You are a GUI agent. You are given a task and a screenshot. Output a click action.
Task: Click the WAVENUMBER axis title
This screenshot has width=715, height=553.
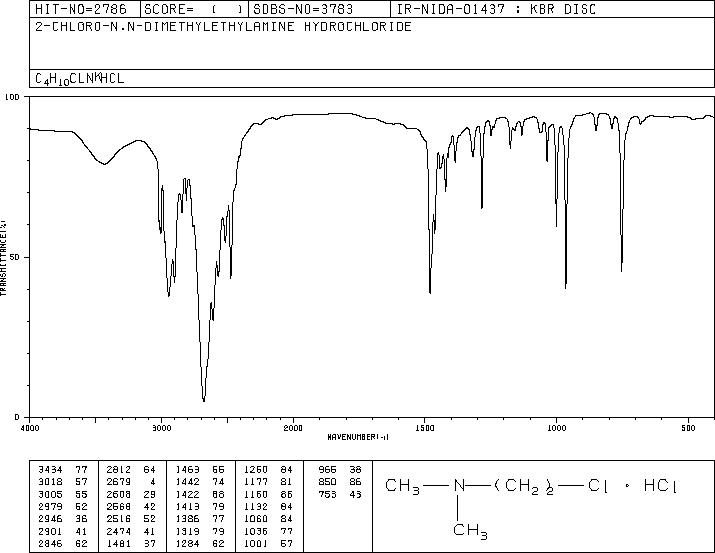coord(358,437)
